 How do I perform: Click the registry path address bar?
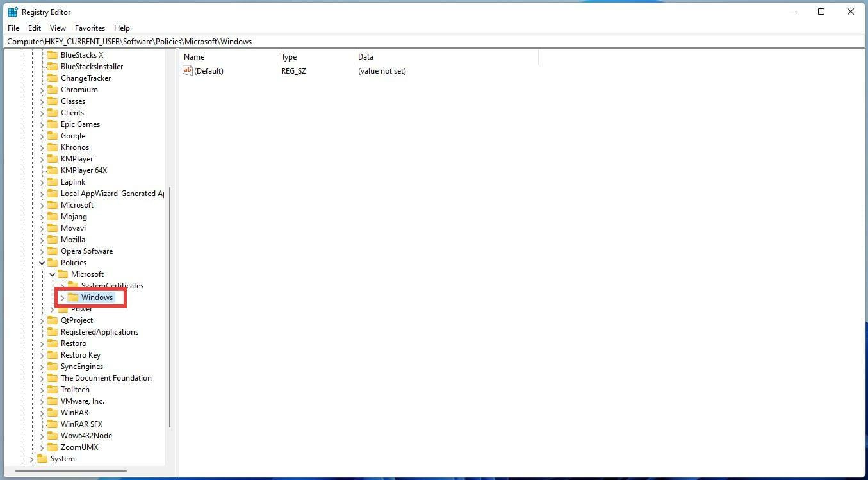click(256, 41)
